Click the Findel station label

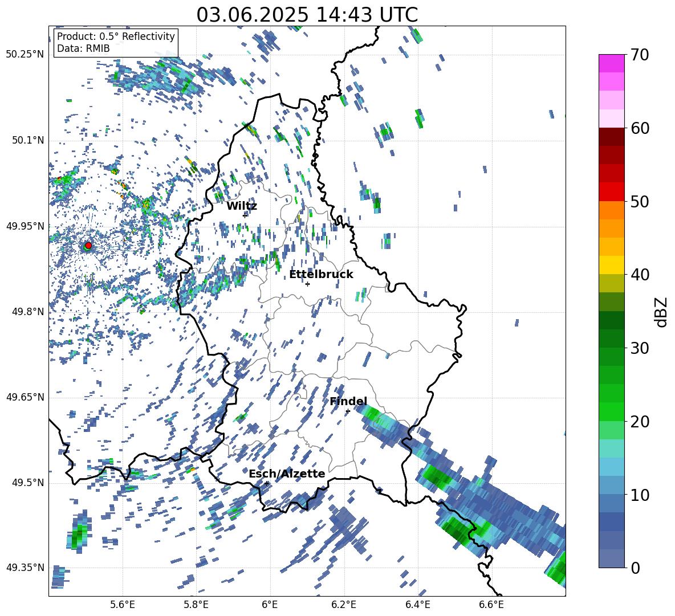pyautogui.click(x=348, y=401)
